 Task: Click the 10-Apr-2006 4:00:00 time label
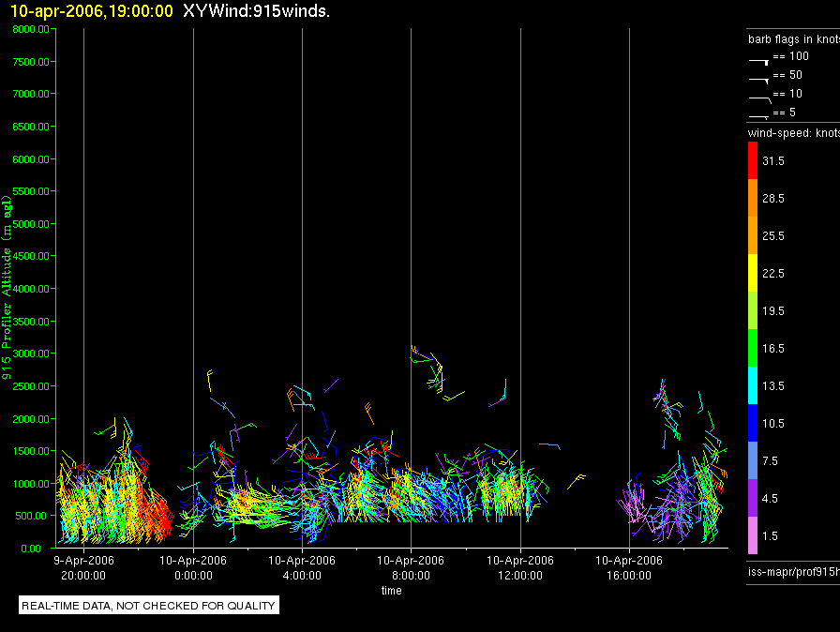click(302, 567)
